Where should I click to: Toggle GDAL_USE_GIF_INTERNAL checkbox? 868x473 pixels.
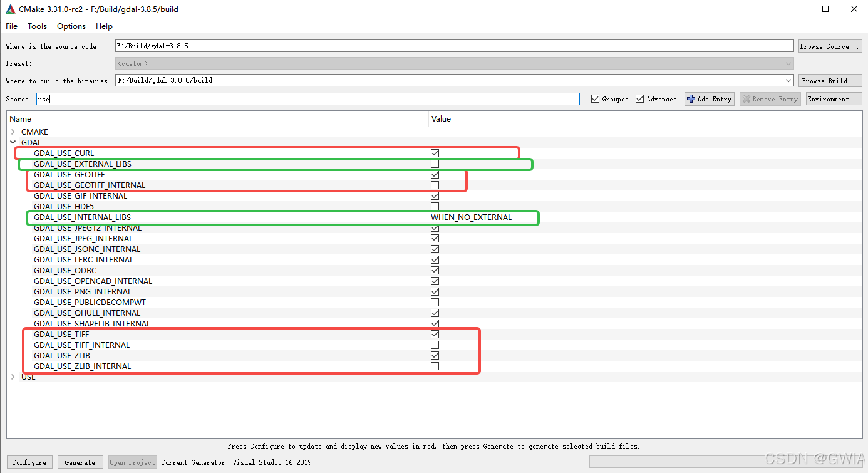click(435, 196)
